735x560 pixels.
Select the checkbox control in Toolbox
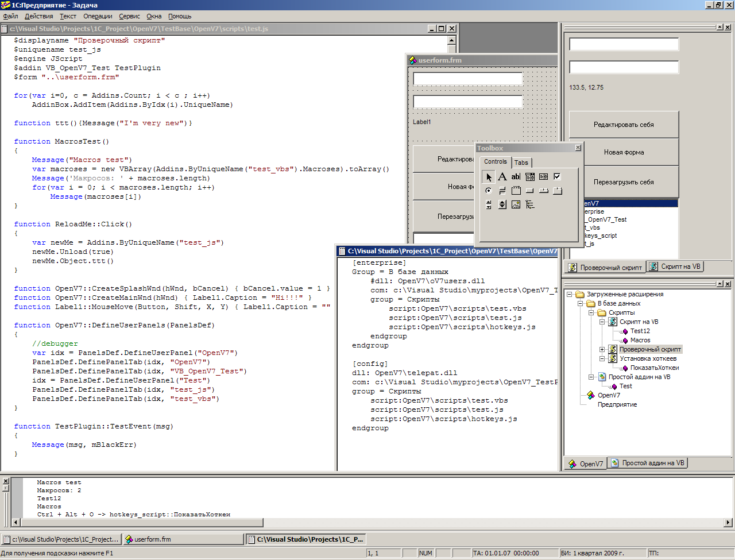[x=557, y=177]
